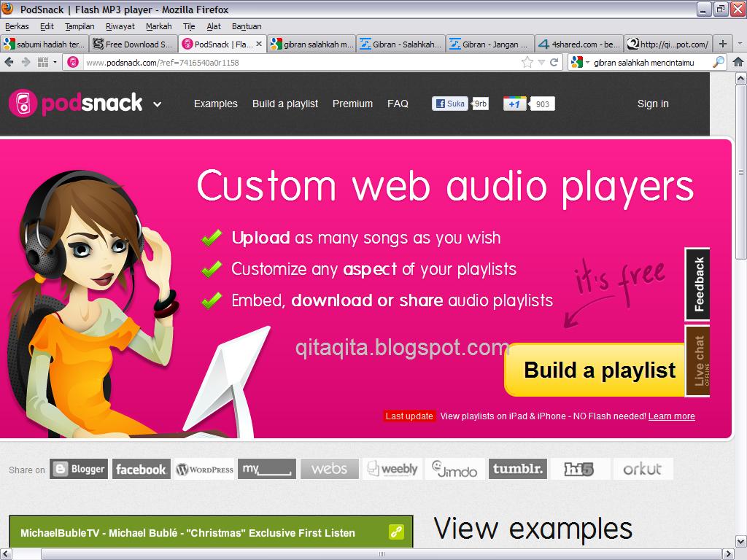747x560 pixels.
Task: Expand the dropdown next to podsnack logo
Action: pos(158,104)
